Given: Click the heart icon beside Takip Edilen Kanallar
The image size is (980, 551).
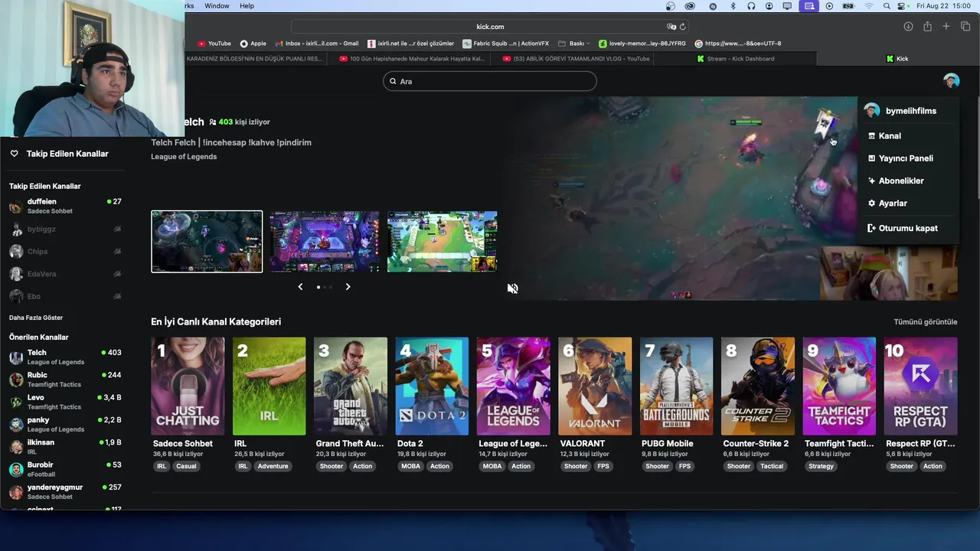Looking at the screenshot, I should point(14,154).
